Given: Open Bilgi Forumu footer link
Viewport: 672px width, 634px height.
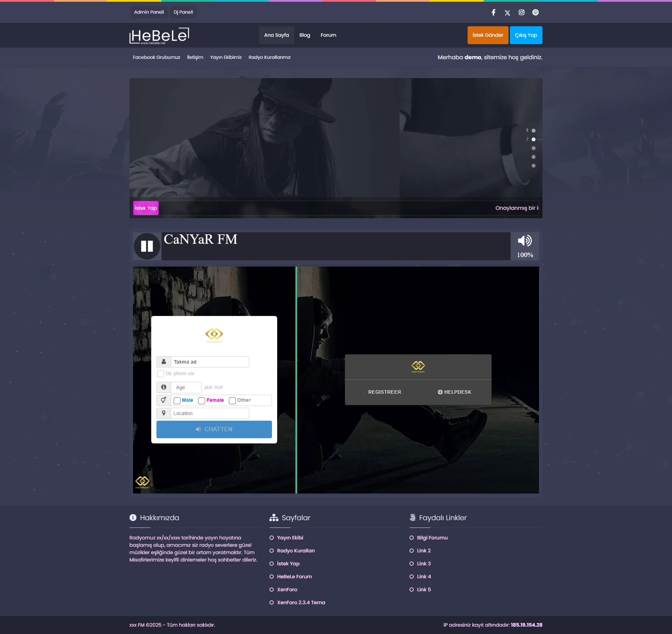Looking at the screenshot, I should tap(432, 538).
